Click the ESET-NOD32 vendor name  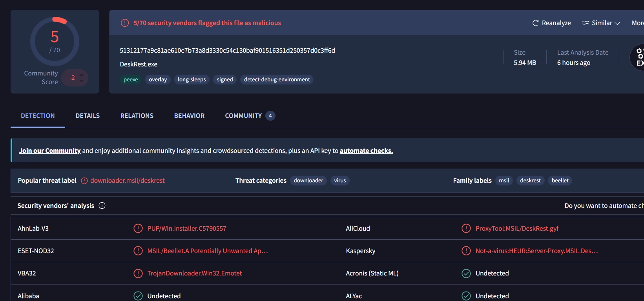[36, 251]
